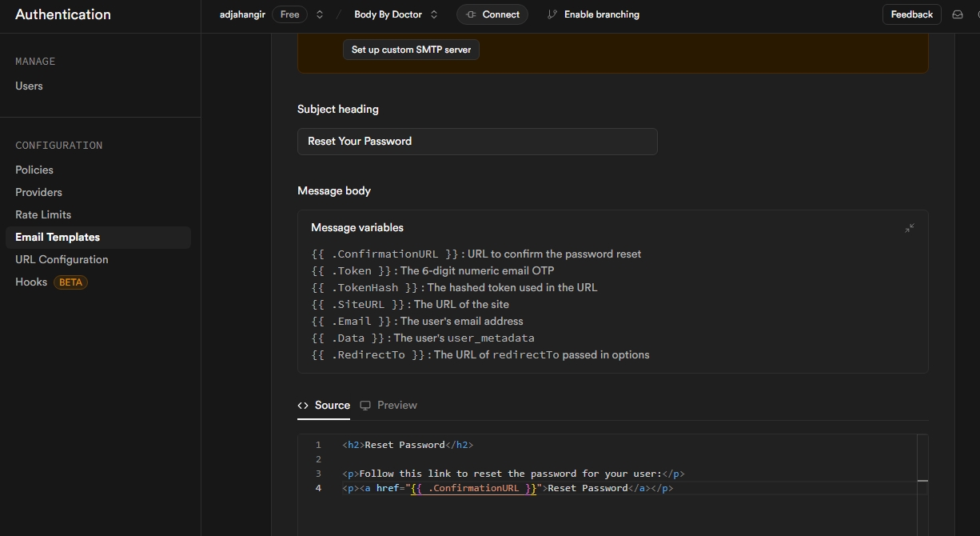Image resolution: width=980 pixels, height=536 pixels.
Task: Open the Providers configuration page
Action: pos(38,192)
